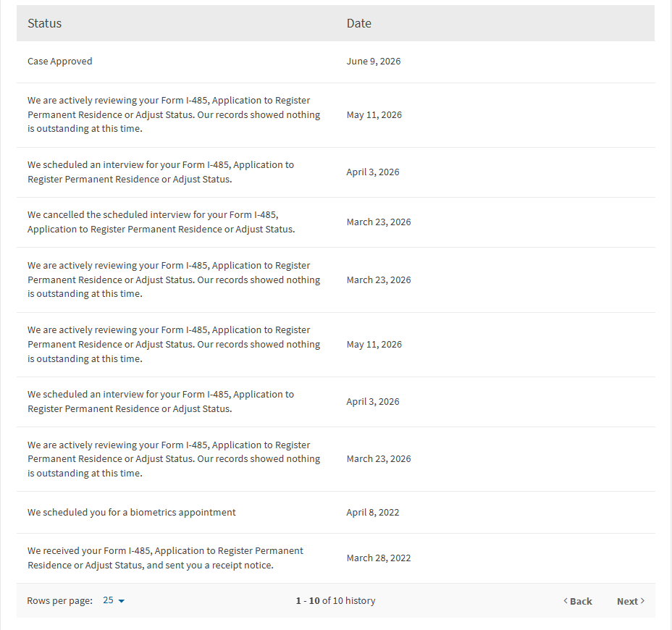672x630 pixels.
Task: Sort by the Status column header
Action: pyautogui.click(x=45, y=23)
